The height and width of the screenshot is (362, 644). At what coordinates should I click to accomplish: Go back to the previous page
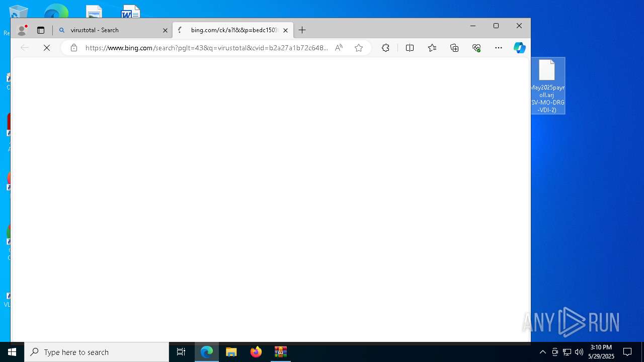click(25, 48)
